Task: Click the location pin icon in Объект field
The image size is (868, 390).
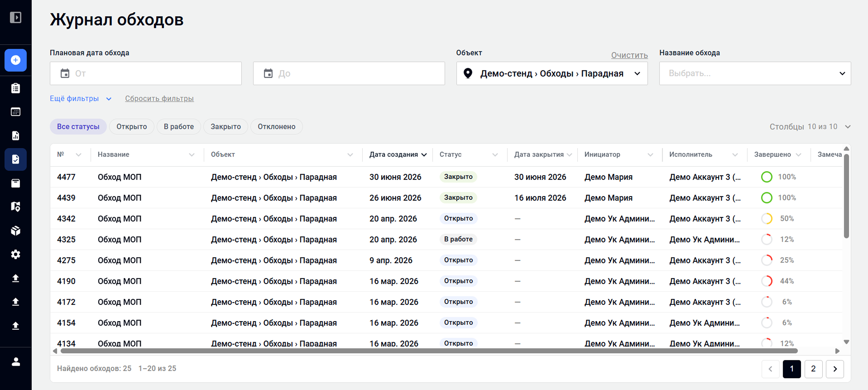Action: 468,73
